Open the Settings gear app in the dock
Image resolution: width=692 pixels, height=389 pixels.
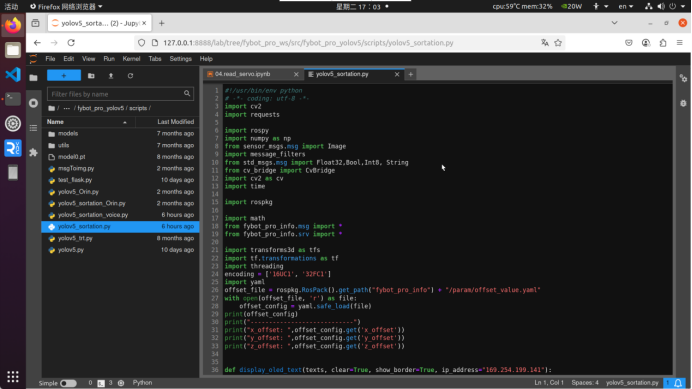click(13, 124)
